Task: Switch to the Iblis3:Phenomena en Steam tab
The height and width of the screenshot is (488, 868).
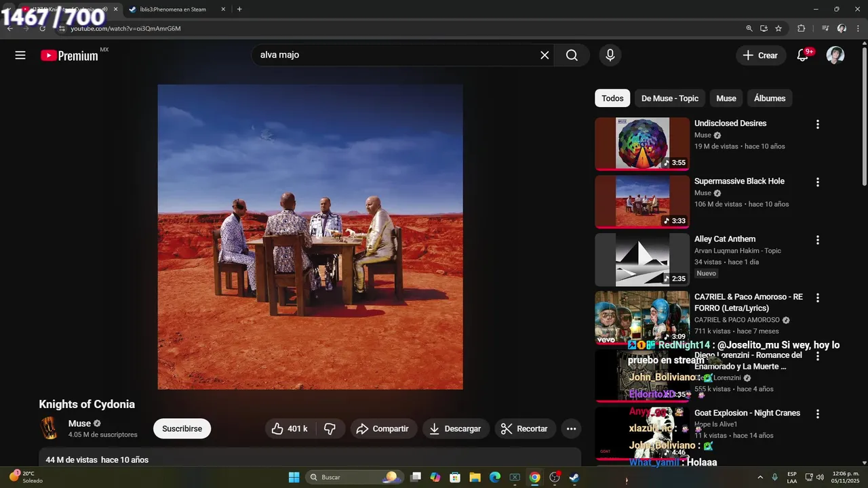Action: (174, 9)
